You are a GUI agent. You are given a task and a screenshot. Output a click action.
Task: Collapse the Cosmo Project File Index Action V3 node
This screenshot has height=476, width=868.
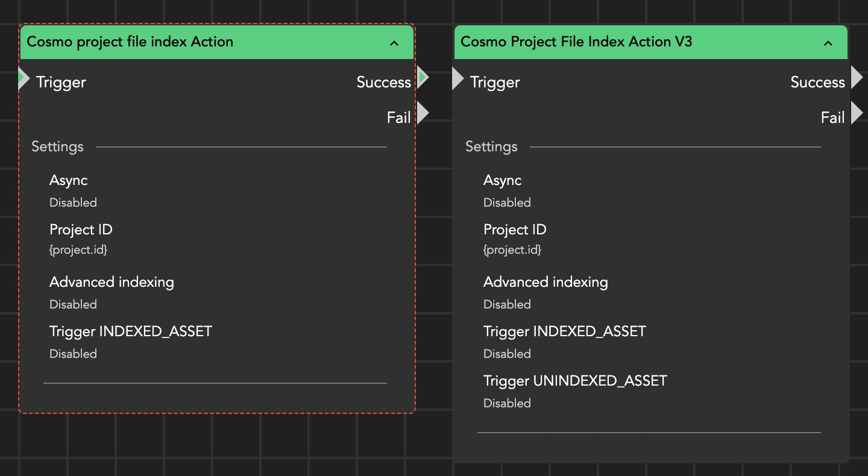pyautogui.click(x=828, y=43)
